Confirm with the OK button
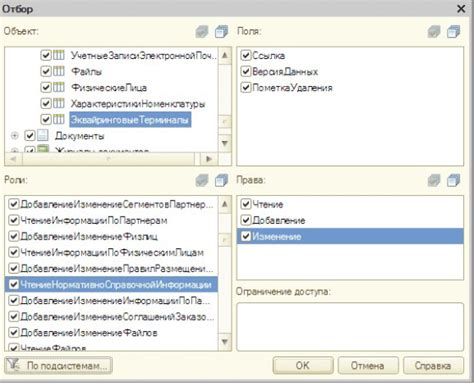The width and height of the screenshot is (474, 386). [x=303, y=365]
